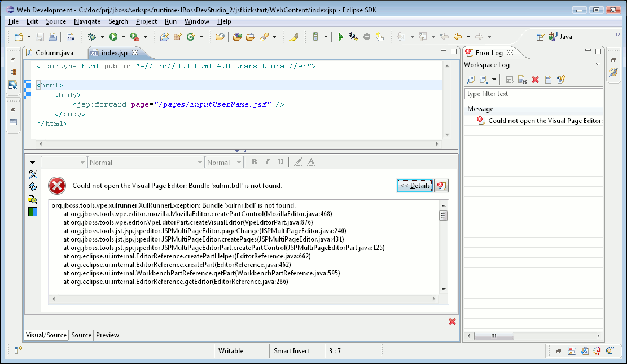Click the error log icon beside Details button

click(441, 186)
